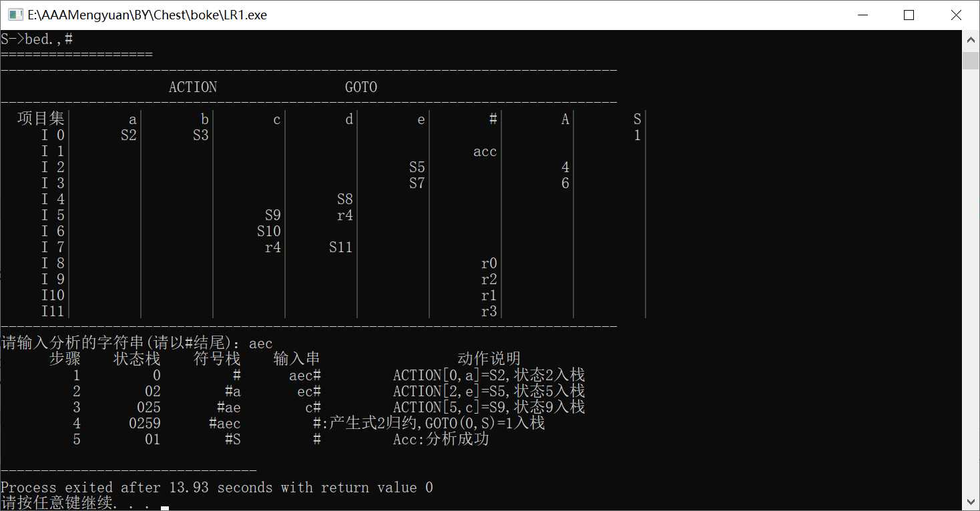This screenshot has height=511, width=980.
Task: Click state stack value '0259'
Action: pyautogui.click(x=145, y=424)
